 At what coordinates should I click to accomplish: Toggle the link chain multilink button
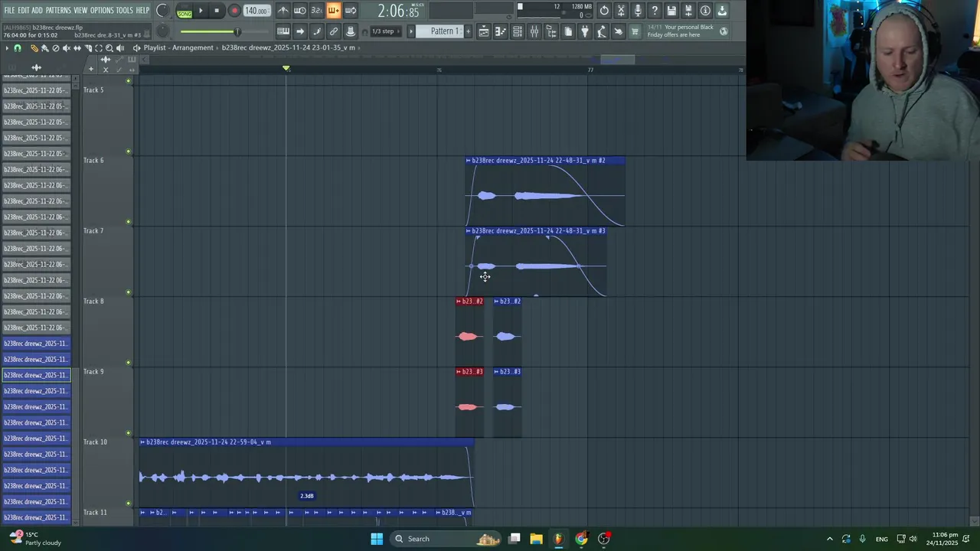[x=333, y=31]
